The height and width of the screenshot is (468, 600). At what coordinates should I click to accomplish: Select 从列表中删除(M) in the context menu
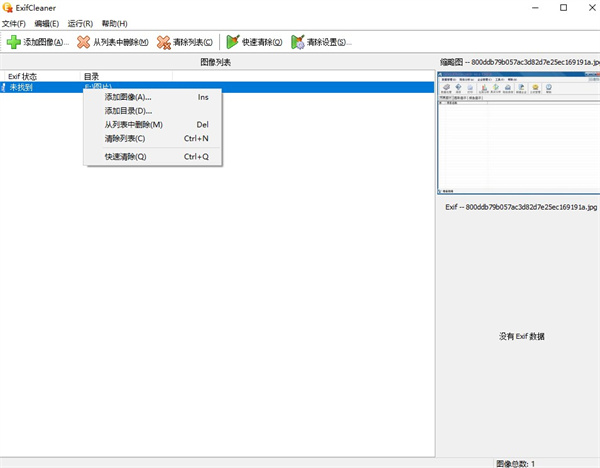(133, 125)
